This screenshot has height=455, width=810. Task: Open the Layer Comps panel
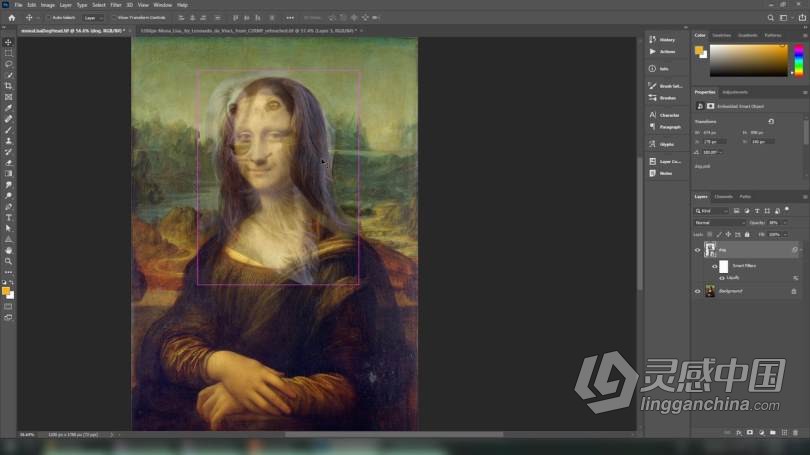pos(665,162)
